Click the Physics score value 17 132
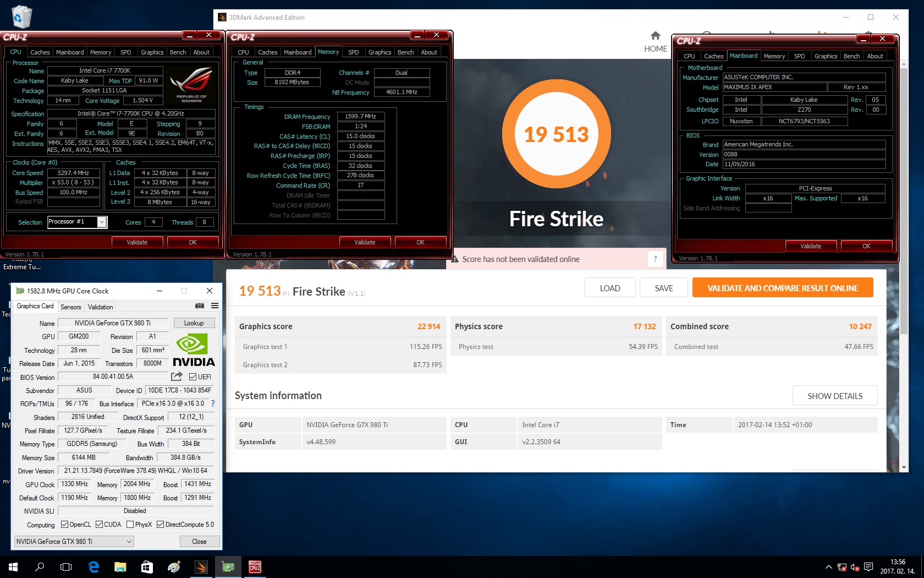The image size is (924, 578). tap(645, 326)
